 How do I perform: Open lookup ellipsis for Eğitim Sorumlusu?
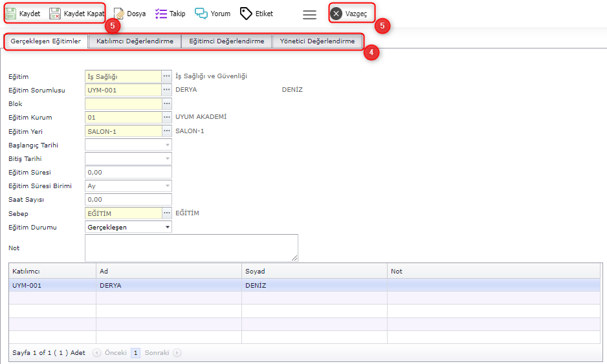pyautogui.click(x=166, y=90)
